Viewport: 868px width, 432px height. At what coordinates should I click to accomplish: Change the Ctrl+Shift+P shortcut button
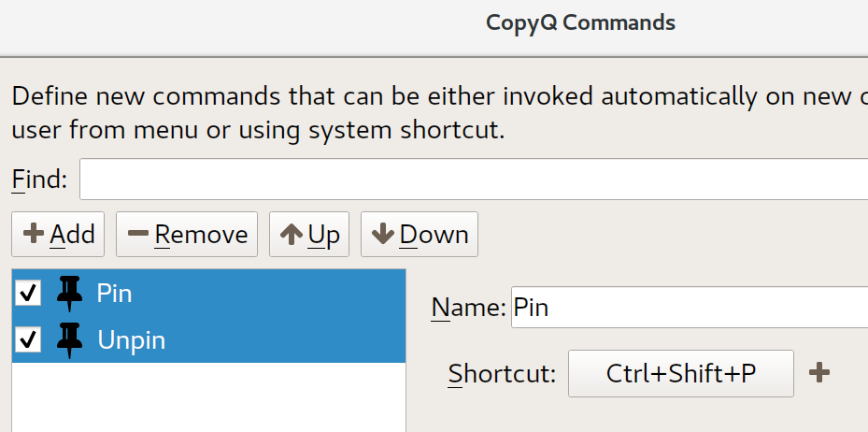681,373
